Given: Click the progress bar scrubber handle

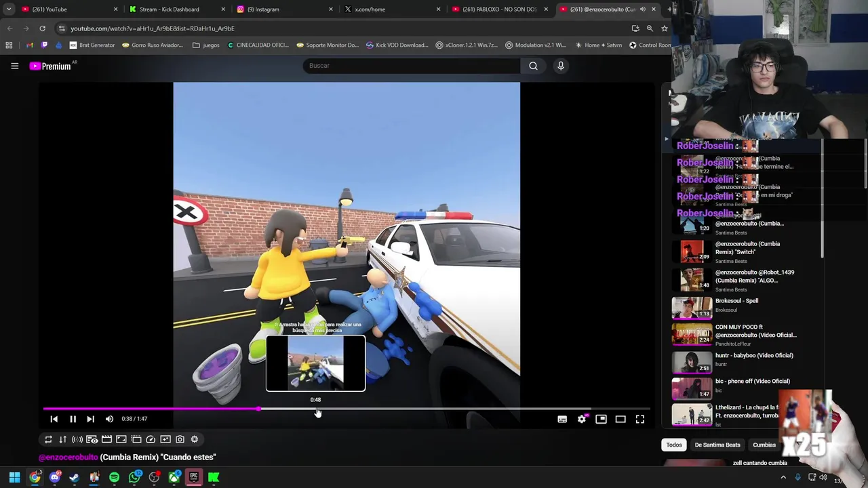Looking at the screenshot, I should (259, 409).
